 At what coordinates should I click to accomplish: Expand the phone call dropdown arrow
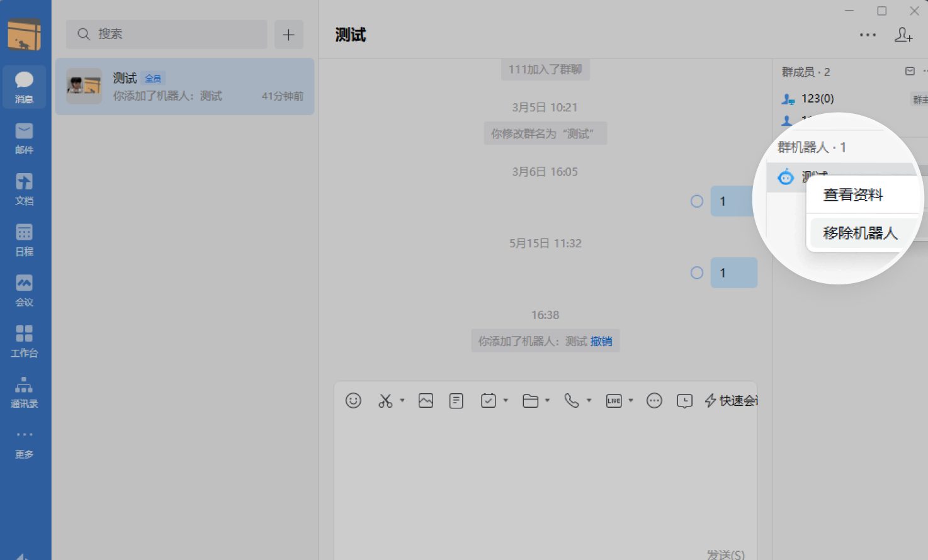[589, 401]
